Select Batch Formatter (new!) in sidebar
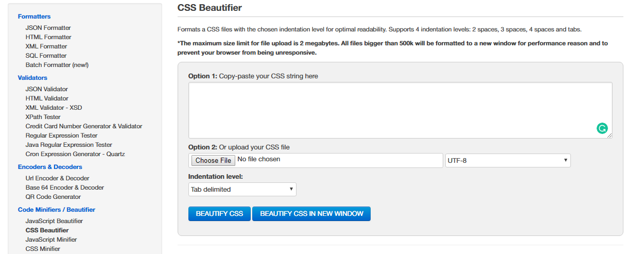This screenshot has height=254, width=644. 57,65
